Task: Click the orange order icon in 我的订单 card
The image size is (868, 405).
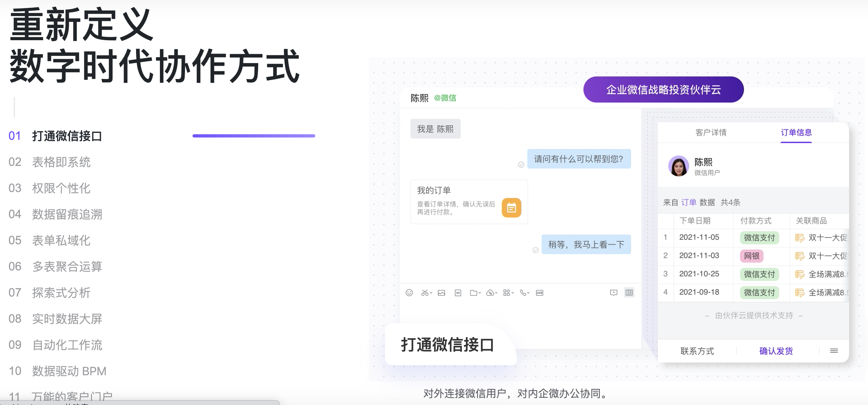Action: 512,208
